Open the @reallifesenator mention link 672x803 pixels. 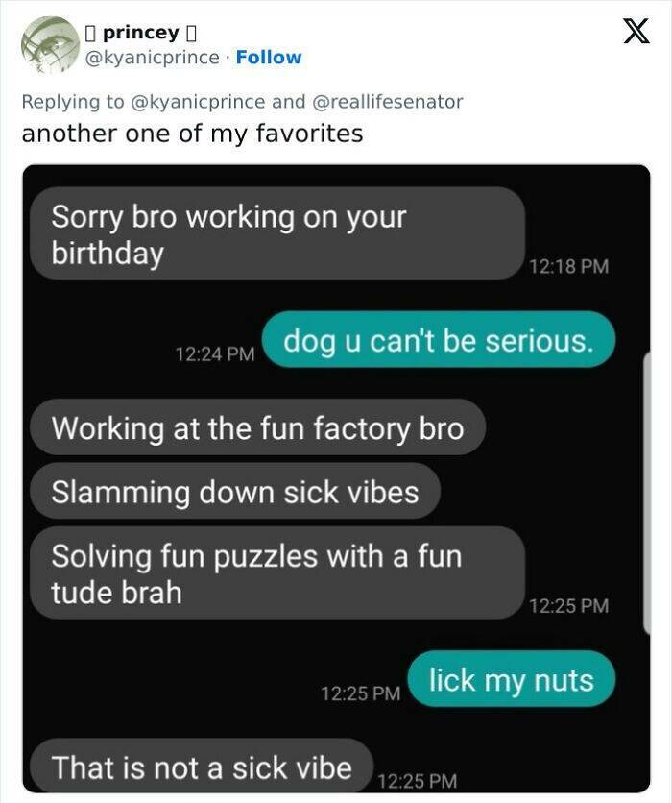tap(388, 102)
